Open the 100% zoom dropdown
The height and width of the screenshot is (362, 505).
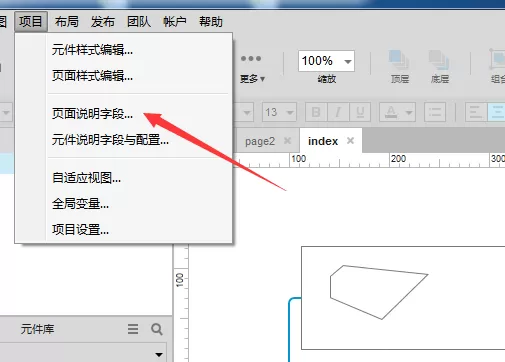pyautogui.click(x=348, y=61)
